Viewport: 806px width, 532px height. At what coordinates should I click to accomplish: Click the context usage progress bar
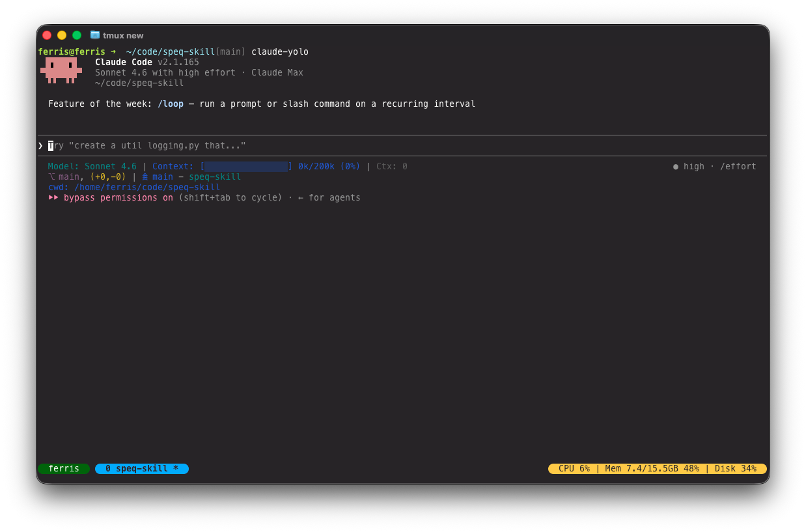coord(246,166)
